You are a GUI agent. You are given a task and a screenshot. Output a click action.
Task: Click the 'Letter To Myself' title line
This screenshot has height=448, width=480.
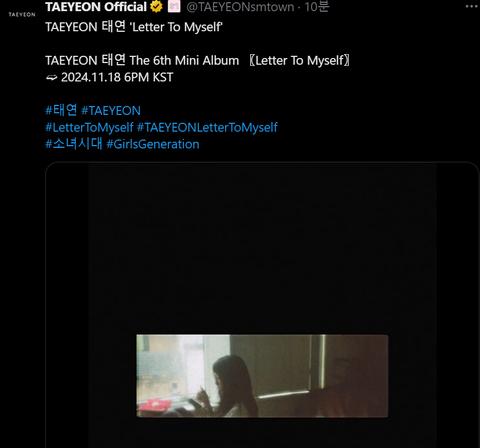pos(134,27)
